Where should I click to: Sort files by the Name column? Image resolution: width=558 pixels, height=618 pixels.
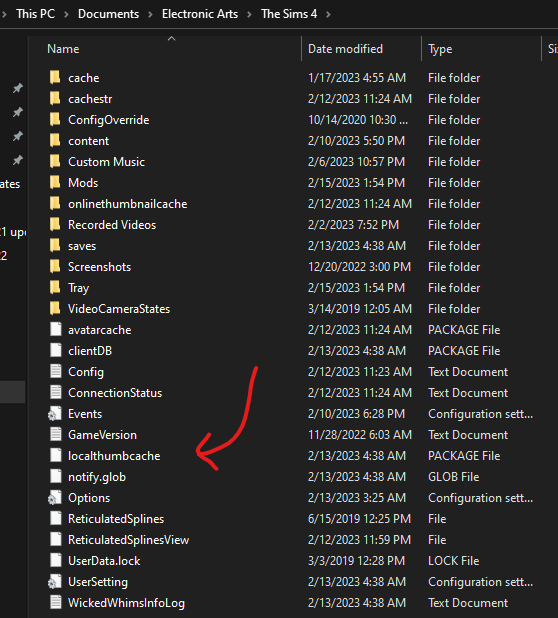pyautogui.click(x=63, y=49)
